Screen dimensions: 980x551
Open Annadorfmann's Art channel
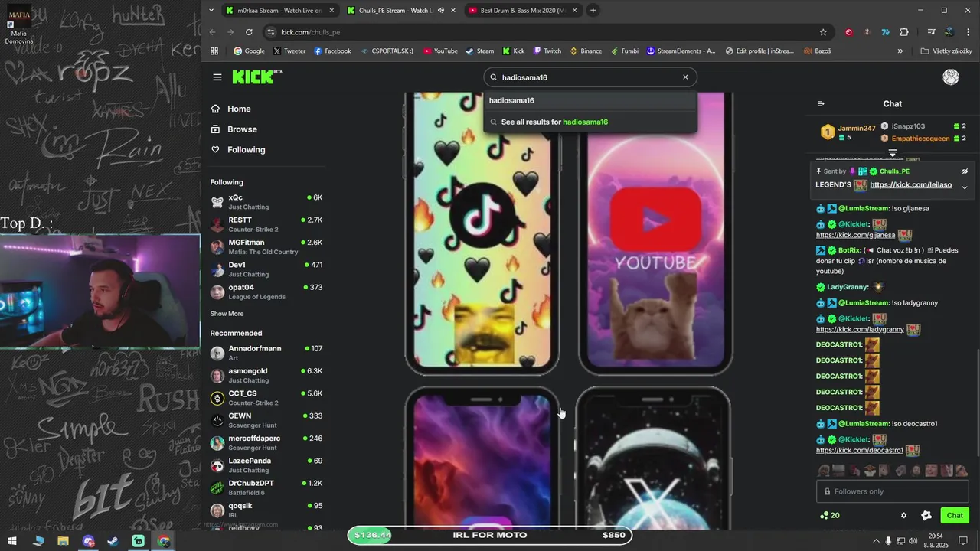(x=266, y=353)
